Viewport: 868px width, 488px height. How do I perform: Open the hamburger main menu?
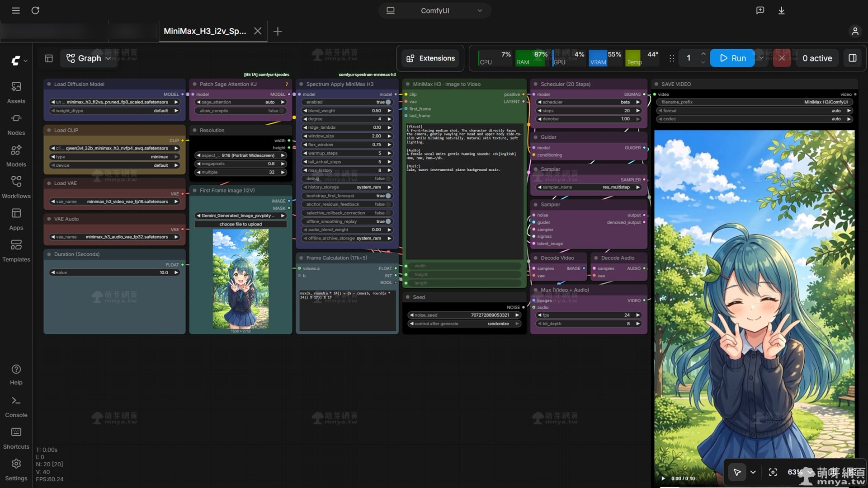point(16,10)
